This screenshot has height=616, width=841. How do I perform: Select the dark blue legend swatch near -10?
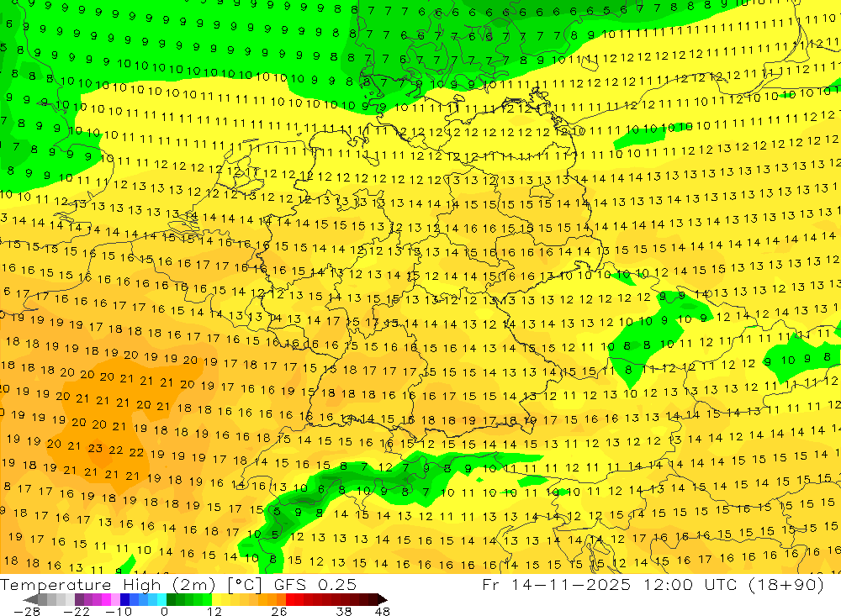click(x=124, y=600)
